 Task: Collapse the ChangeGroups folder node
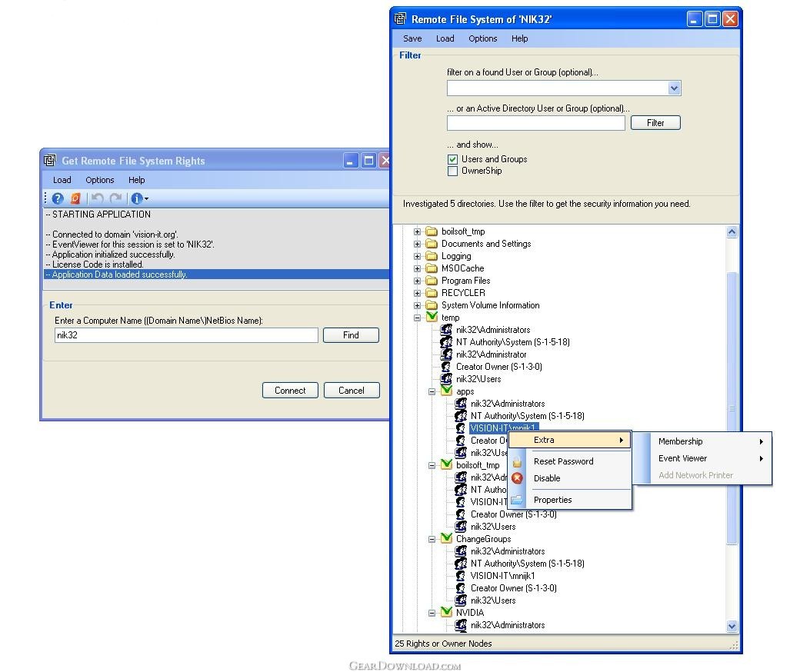tap(432, 539)
